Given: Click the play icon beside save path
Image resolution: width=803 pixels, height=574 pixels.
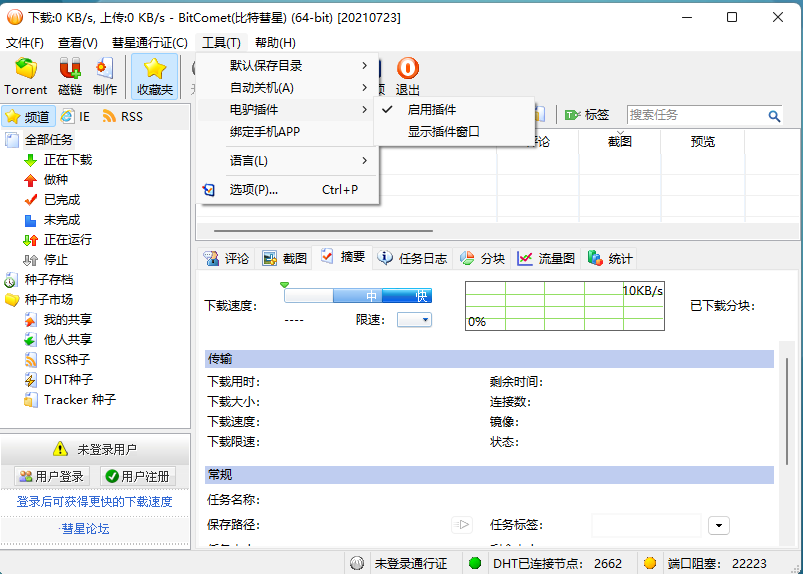Looking at the screenshot, I should (x=461, y=525).
